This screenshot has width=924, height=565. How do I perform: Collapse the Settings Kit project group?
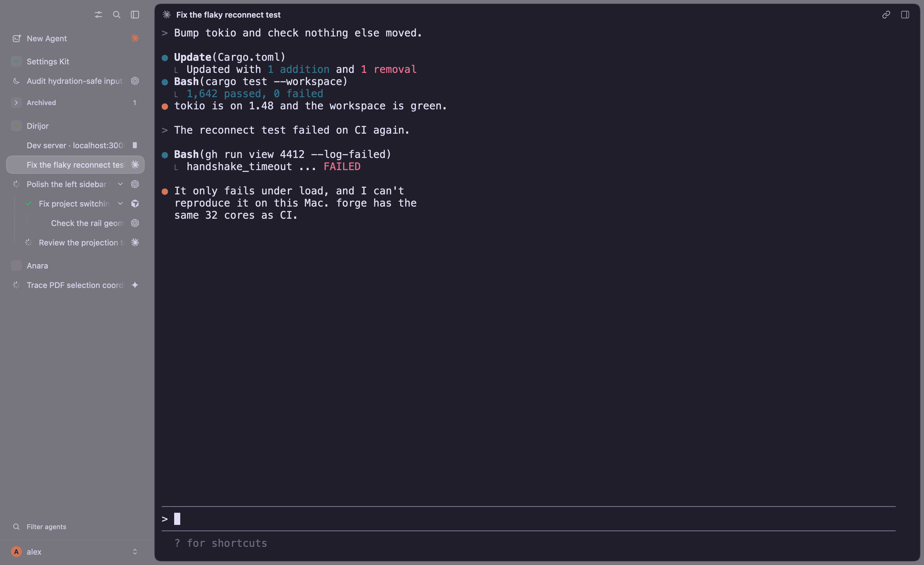pos(16,61)
